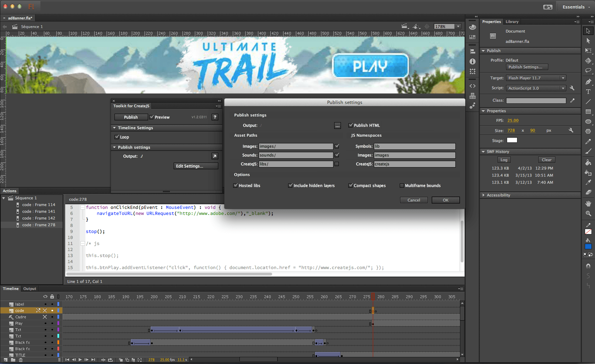Click the fill color swatch in the toolbar
The width and height of the screenshot is (595, 364).
click(x=588, y=246)
